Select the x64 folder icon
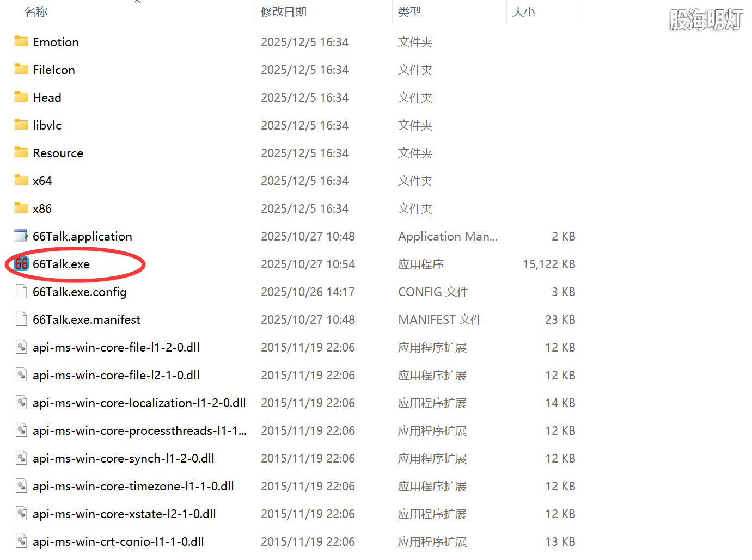The height and width of the screenshot is (560, 752). click(x=21, y=180)
